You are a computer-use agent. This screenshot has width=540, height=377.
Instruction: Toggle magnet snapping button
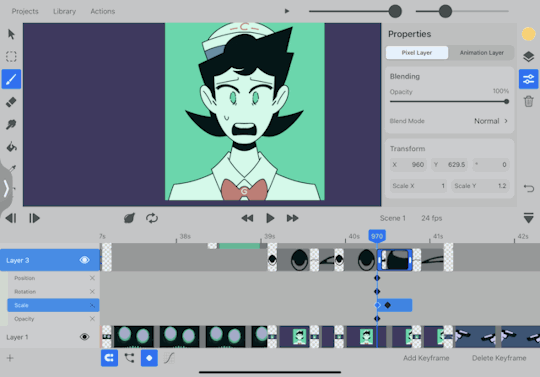[x=109, y=358]
